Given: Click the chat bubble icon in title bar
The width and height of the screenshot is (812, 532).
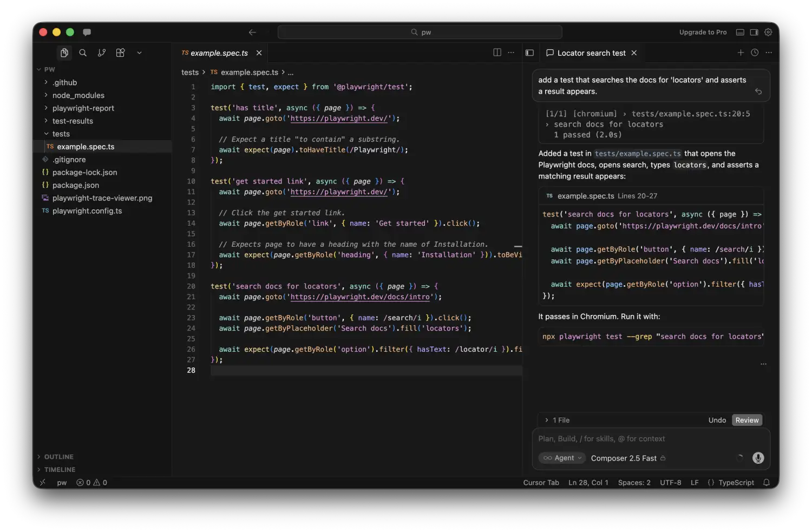Looking at the screenshot, I should click(87, 32).
